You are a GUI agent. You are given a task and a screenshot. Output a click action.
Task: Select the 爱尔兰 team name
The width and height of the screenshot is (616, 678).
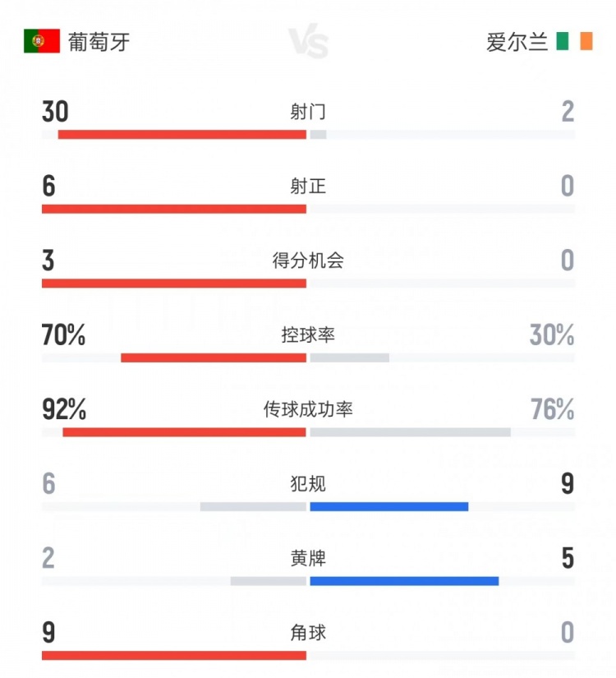click(517, 41)
